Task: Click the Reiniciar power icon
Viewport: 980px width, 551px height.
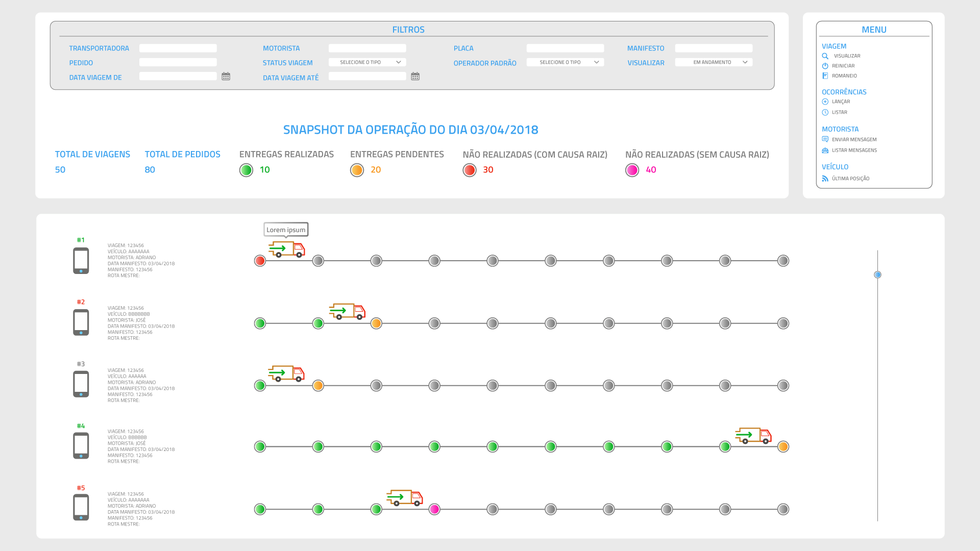Action: [825, 66]
